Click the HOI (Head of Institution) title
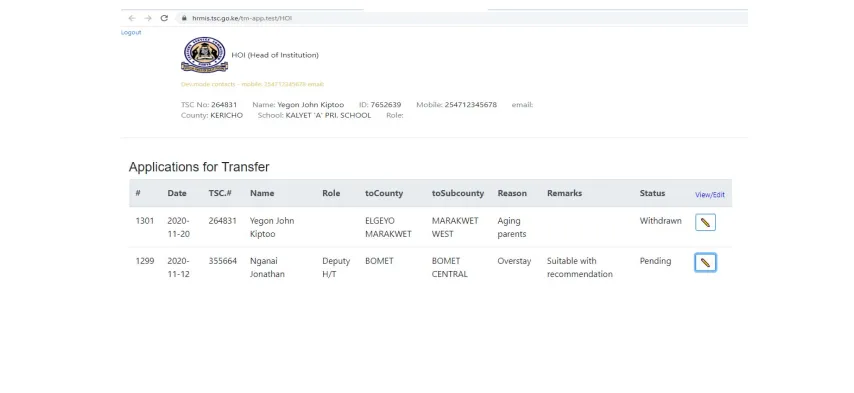 (x=275, y=55)
